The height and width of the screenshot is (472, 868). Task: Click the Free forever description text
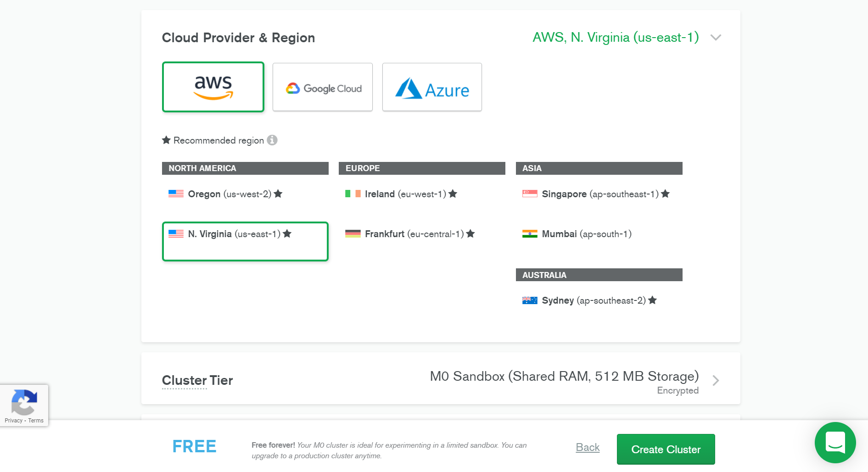coord(389,450)
